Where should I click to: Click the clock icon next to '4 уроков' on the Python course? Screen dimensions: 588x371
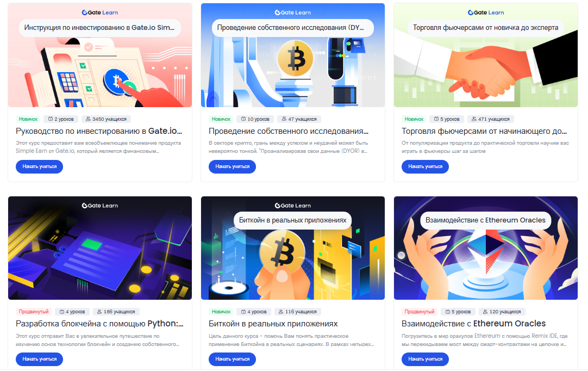pyautogui.click(x=62, y=312)
